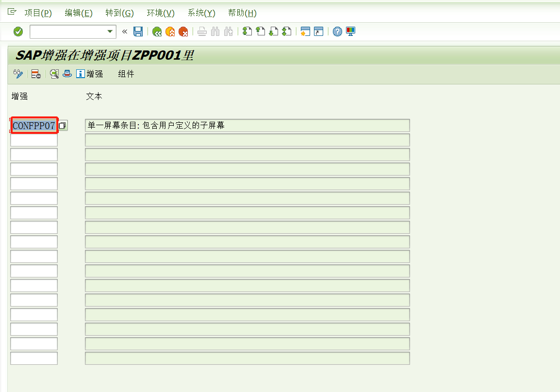
Task: Open Help via the question mark icon
Action: click(x=337, y=32)
